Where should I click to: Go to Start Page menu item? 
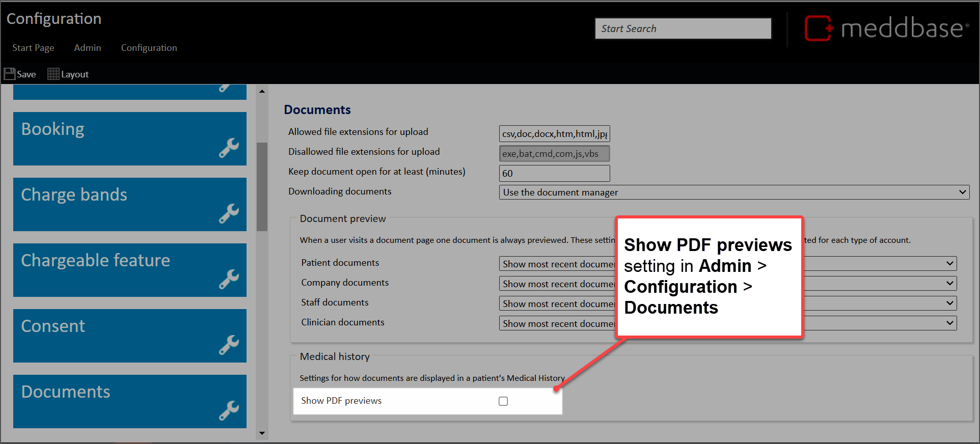(33, 48)
